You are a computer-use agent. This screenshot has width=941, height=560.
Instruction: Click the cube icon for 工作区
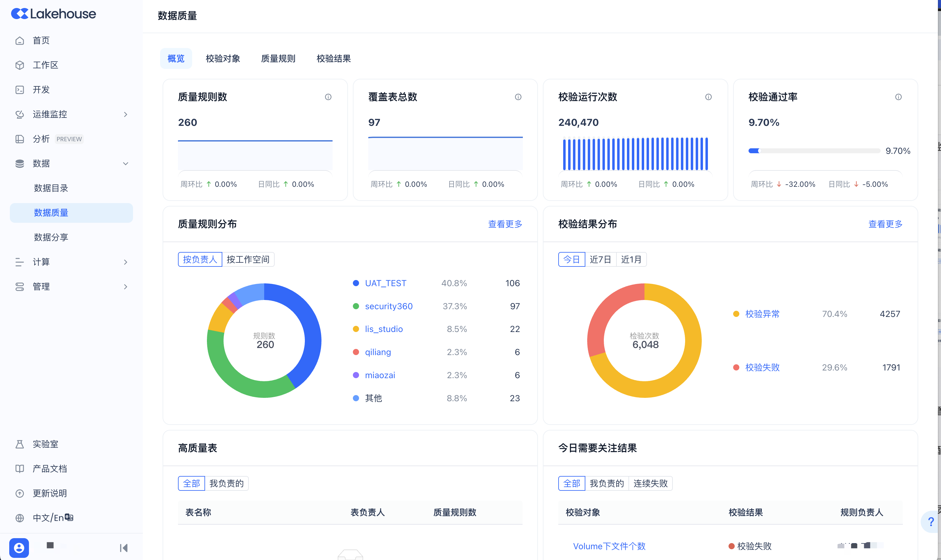[x=20, y=65]
